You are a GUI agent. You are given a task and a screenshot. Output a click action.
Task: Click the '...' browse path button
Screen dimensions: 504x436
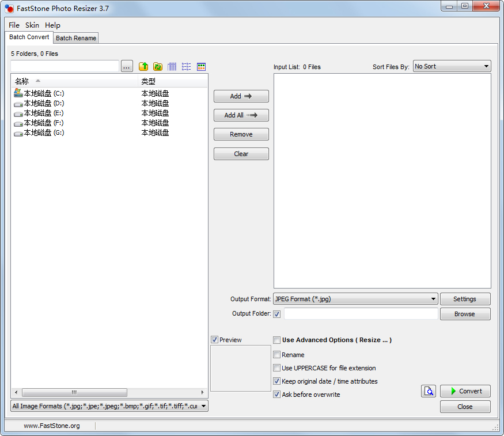pos(127,67)
